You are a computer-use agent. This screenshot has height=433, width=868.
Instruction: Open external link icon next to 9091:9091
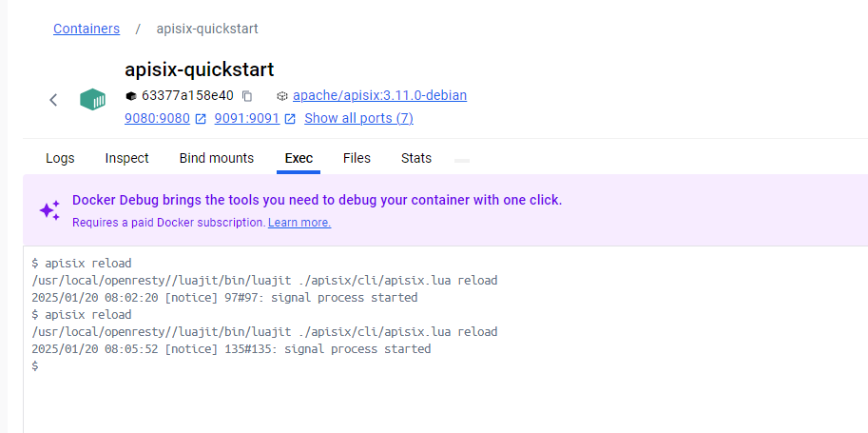coord(290,119)
